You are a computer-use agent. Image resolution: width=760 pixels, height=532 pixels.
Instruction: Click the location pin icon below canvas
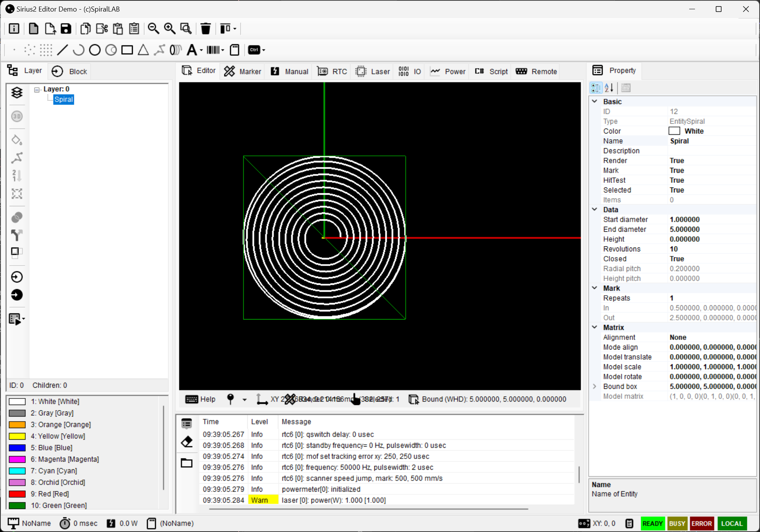231,399
